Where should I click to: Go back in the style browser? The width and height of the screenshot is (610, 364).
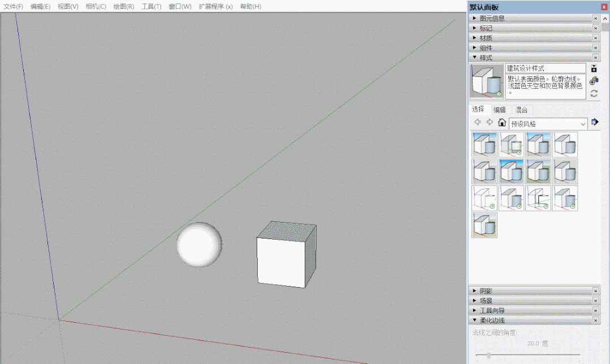[477, 122]
